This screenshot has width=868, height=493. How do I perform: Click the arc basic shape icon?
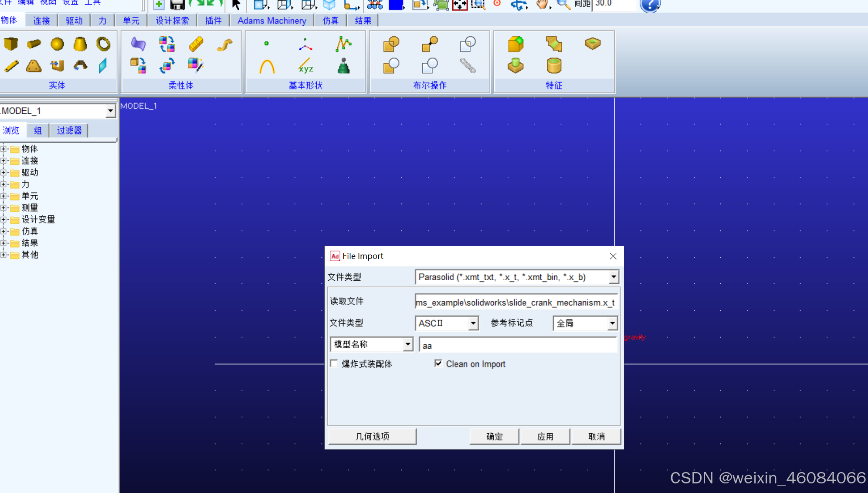pyautogui.click(x=267, y=67)
